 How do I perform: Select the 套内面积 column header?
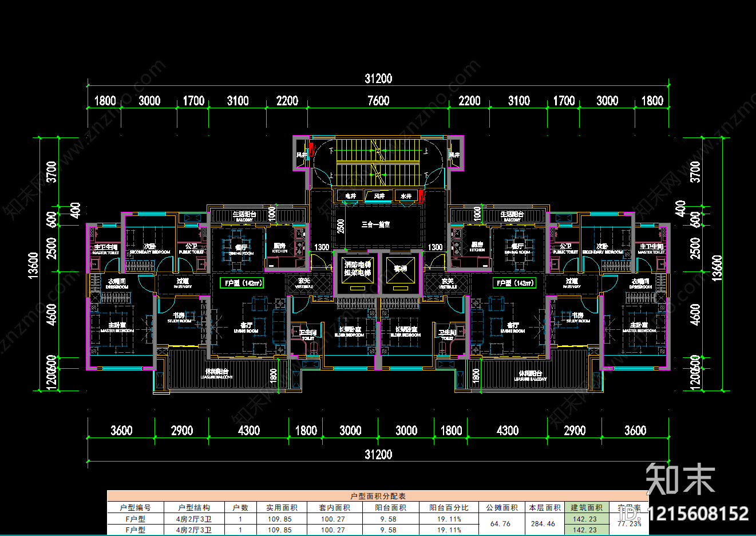click(334, 507)
